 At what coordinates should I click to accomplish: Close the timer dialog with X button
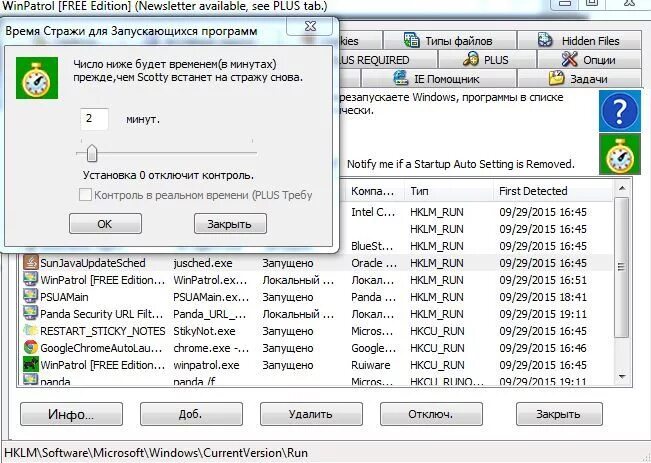coord(310,26)
